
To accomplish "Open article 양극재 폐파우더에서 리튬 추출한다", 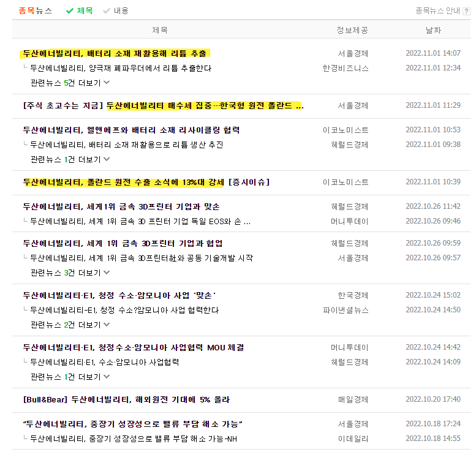I will [x=121, y=69].
